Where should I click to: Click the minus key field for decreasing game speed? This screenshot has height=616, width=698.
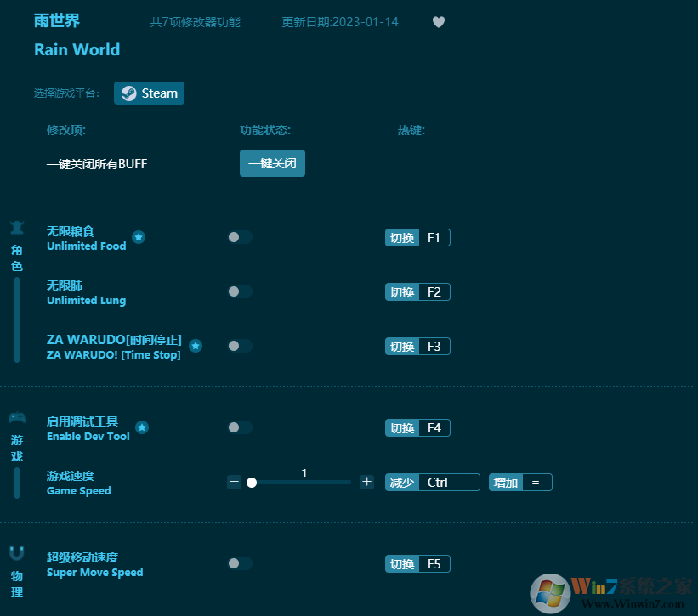click(x=468, y=482)
